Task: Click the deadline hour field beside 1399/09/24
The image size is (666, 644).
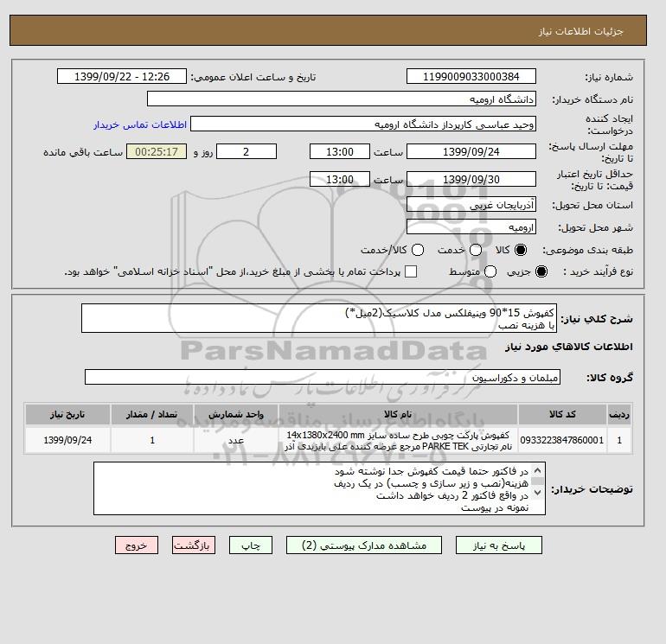Action: [340, 151]
